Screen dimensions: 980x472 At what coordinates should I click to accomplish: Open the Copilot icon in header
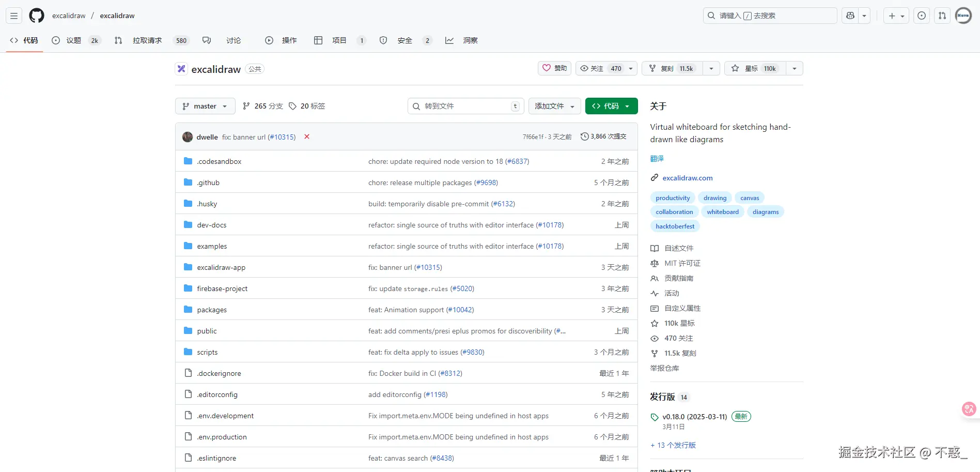(x=850, y=16)
